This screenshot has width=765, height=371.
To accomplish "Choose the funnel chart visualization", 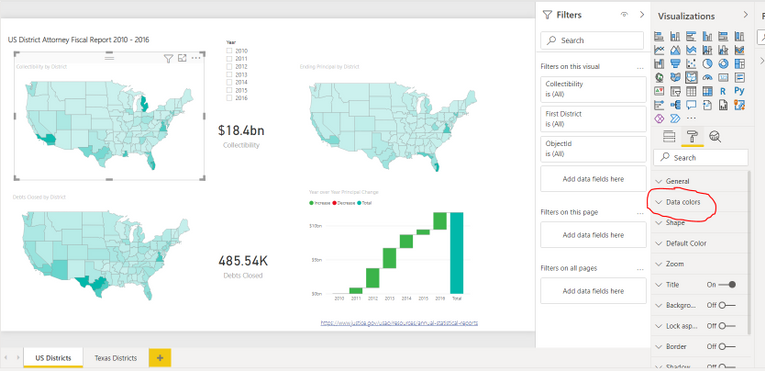I will click(x=675, y=63).
